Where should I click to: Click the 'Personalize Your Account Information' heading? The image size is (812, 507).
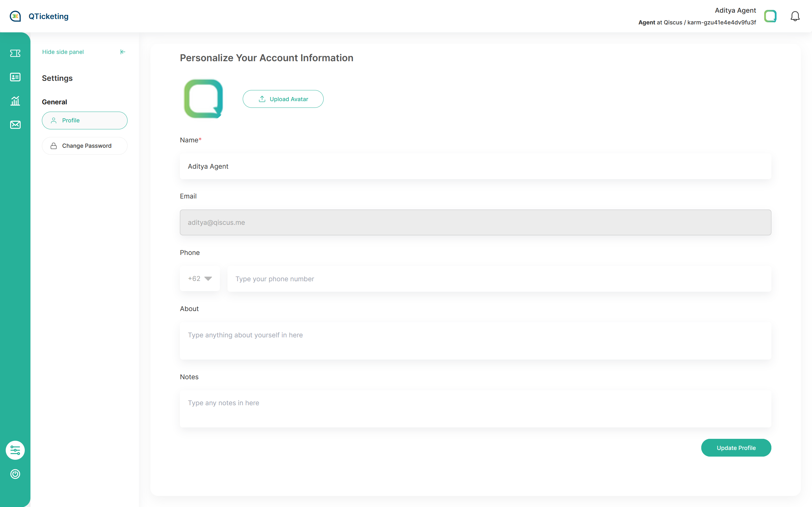[267, 58]
